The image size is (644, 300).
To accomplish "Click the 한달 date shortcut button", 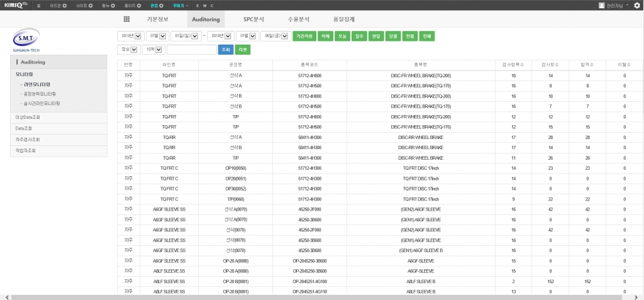I will (x=376, y=36).
